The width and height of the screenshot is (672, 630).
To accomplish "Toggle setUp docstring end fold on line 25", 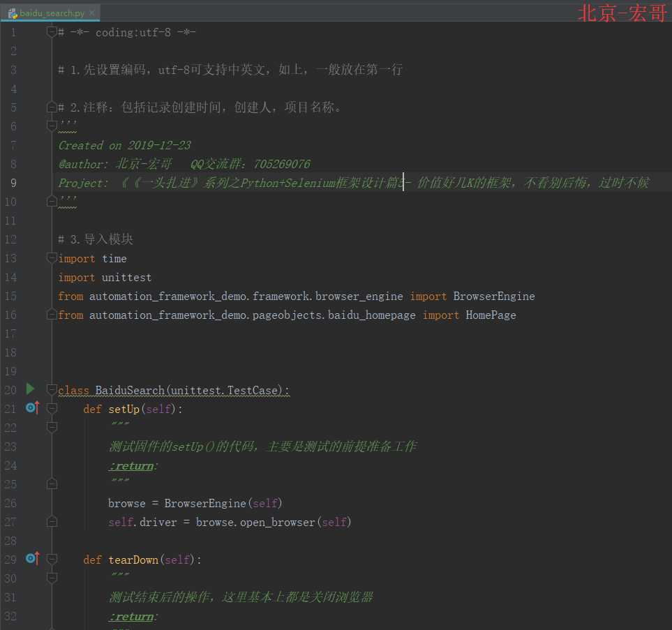I will pos(52,484).
